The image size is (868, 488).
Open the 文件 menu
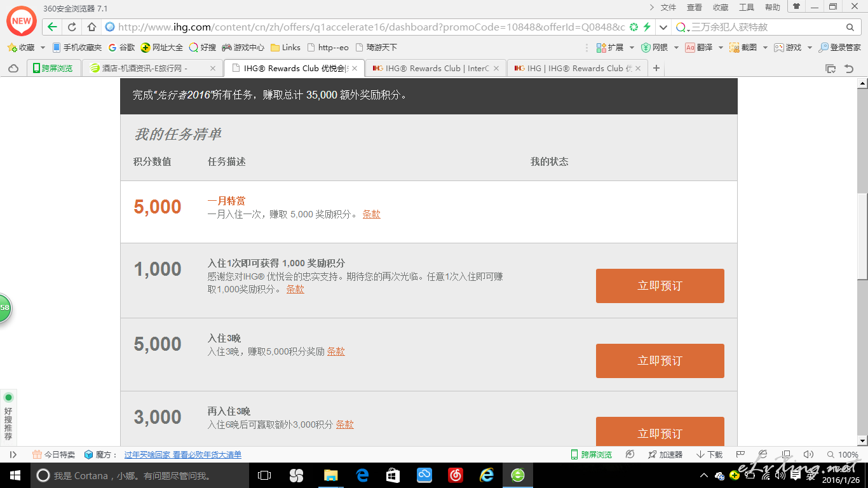tap(668, 8)
